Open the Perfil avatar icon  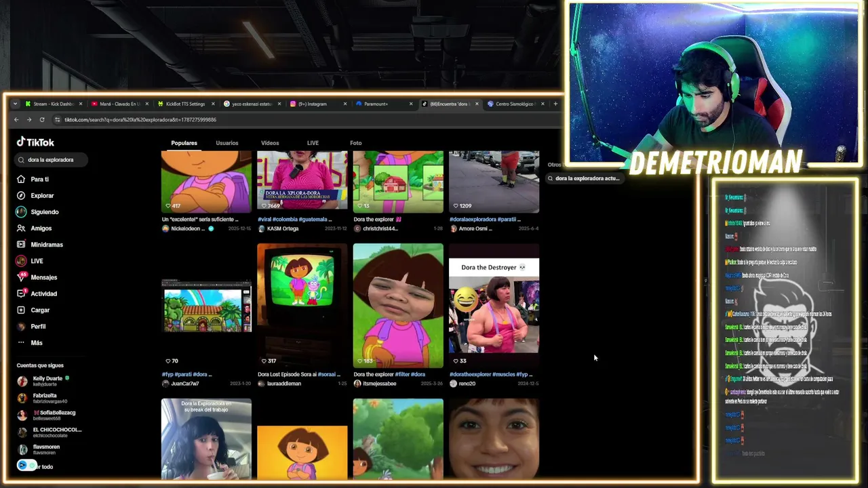click(x=21, y=326)
